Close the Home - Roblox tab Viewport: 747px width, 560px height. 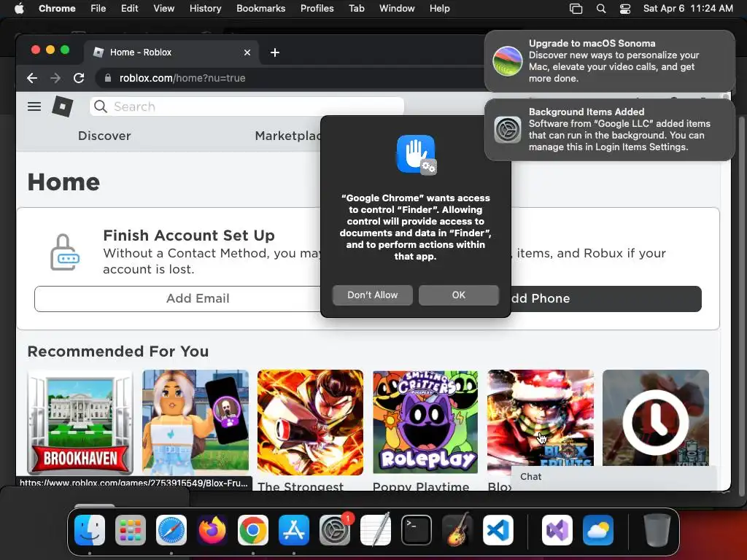247,52
